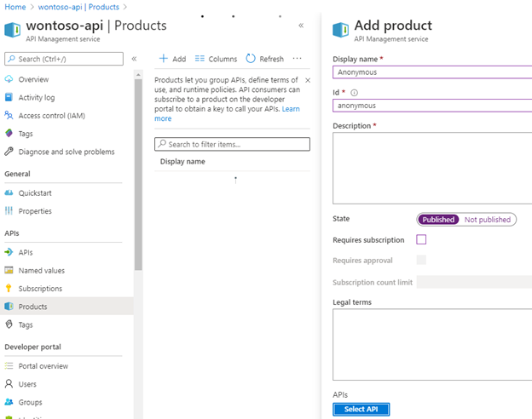The width and height of the screenshot is (532, 419).
Task: Click into the Legal terms text area
Action: 432,344
